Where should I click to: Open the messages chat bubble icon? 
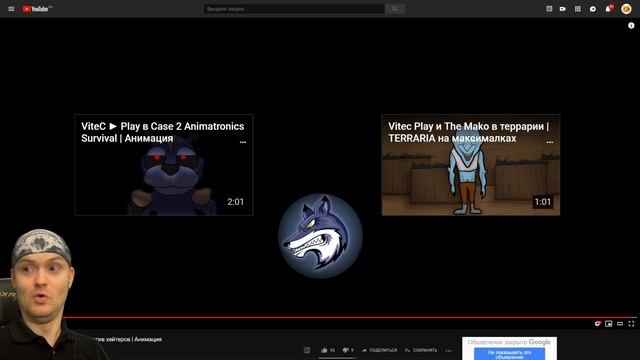[593, 9]
